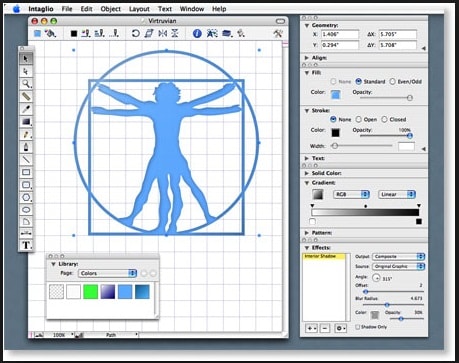Choose the polygon shape tool

click(26, 197)
